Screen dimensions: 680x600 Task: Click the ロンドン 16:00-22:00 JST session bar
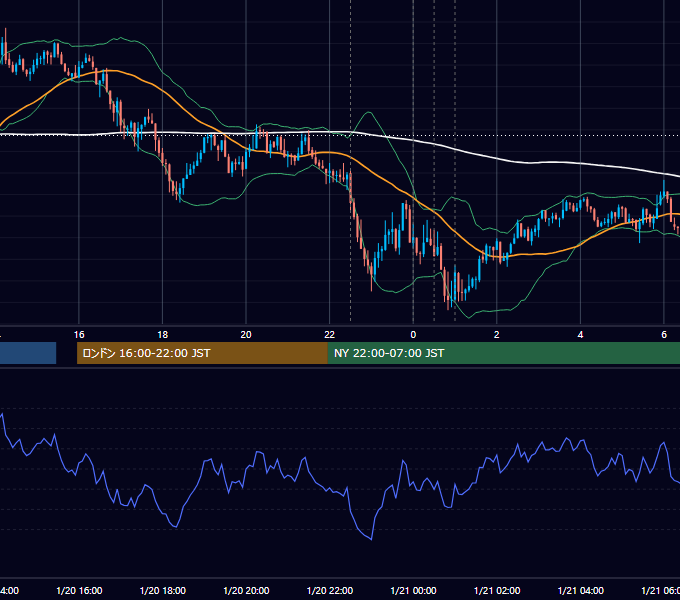(x=202, y=353)
